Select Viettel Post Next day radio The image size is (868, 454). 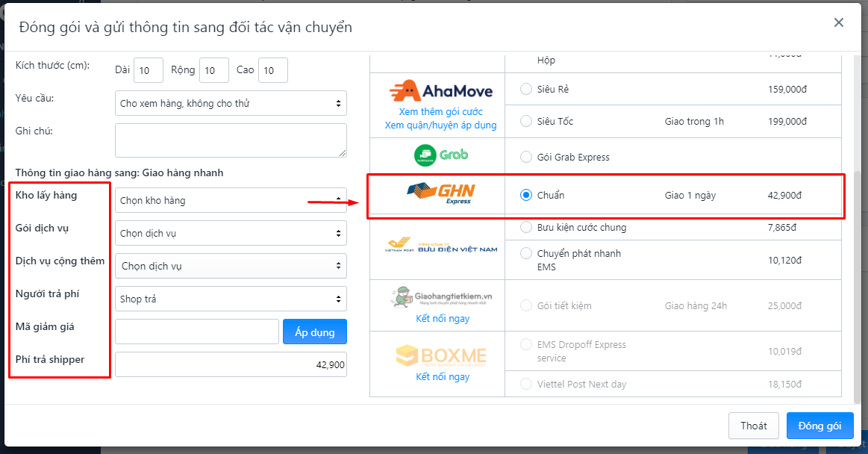point(526,385)
